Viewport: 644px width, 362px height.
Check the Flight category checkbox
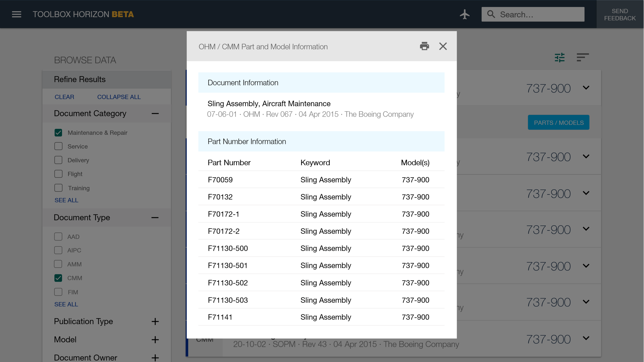point(58,174)
